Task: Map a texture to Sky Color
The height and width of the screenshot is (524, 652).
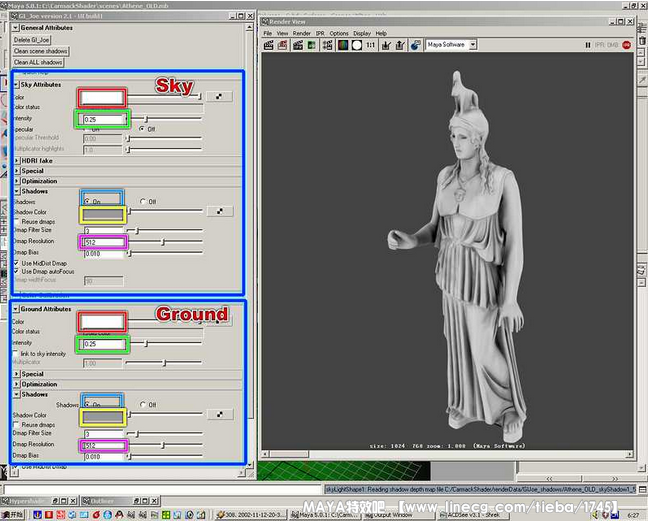Action: (x=219, y=96)
